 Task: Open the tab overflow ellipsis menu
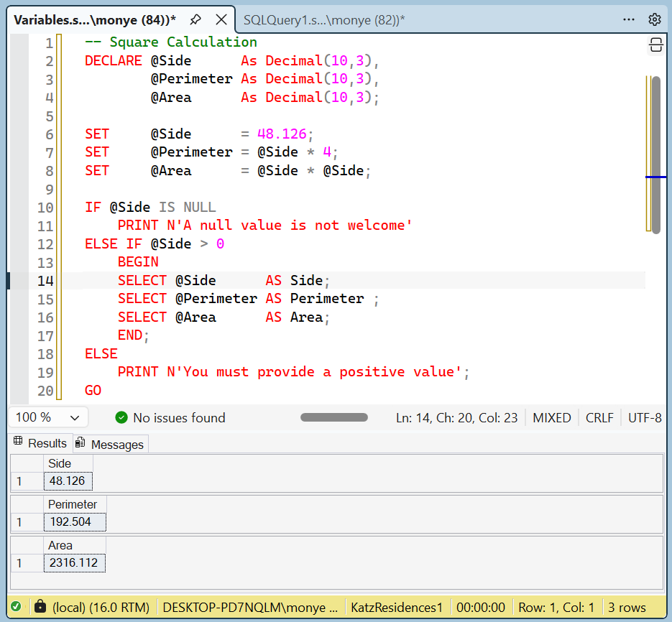(x=629, y=19)
